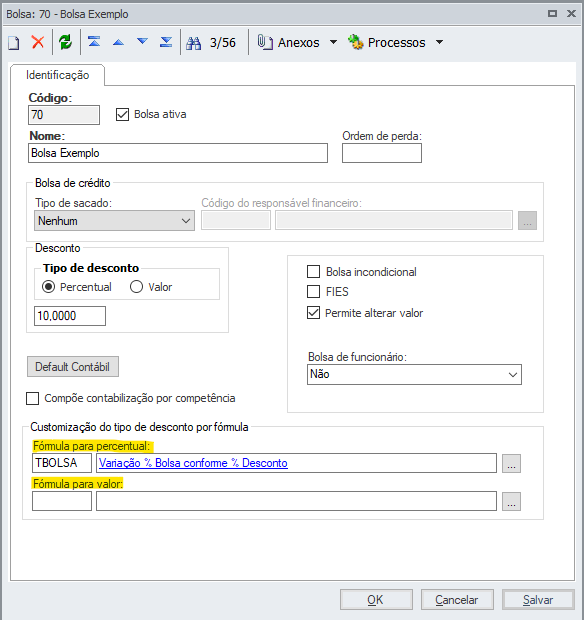The height and width of the screenshot is (620, 584).
Task: Click the red X delete icon
Action: [x=38, y=42]
